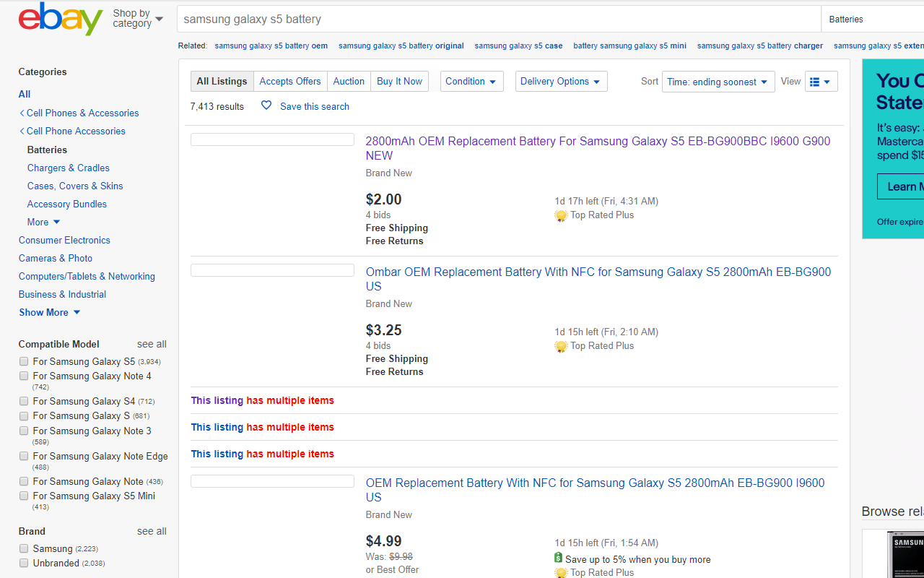Click back chevron beside Cell Phone Accessories
The width and height of the screenshot is (924, 578).
[22, 131]
